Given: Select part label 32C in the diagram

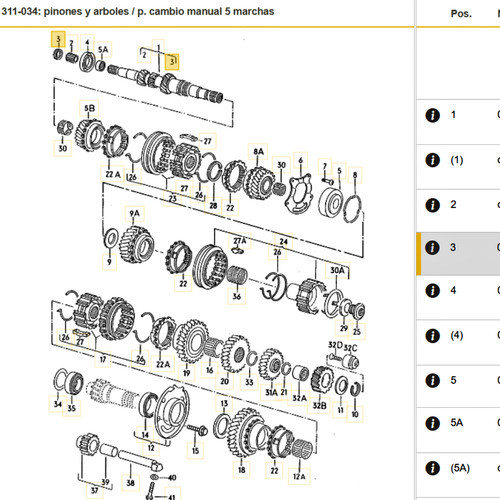Looking at the screenshot, I should click(350, 348).
